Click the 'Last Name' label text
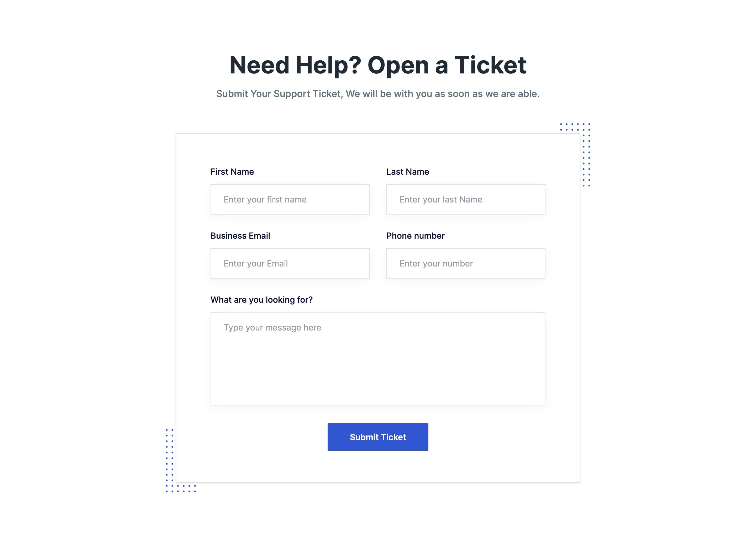This screenshot has height=533, width=756. coord(408,171)
